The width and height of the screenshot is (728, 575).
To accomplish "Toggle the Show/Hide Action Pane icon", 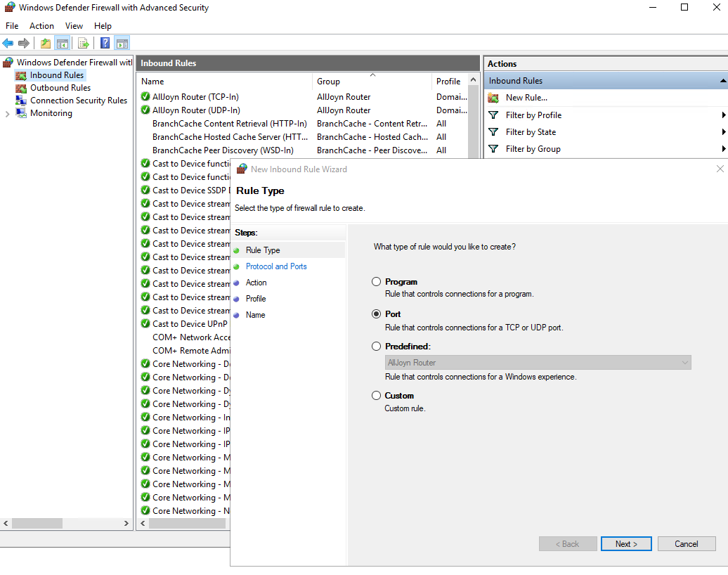I will point(122,44).
